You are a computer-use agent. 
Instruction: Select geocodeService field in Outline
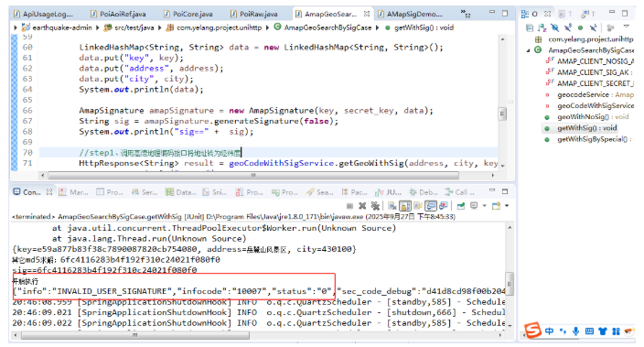[x=595, y=94]
